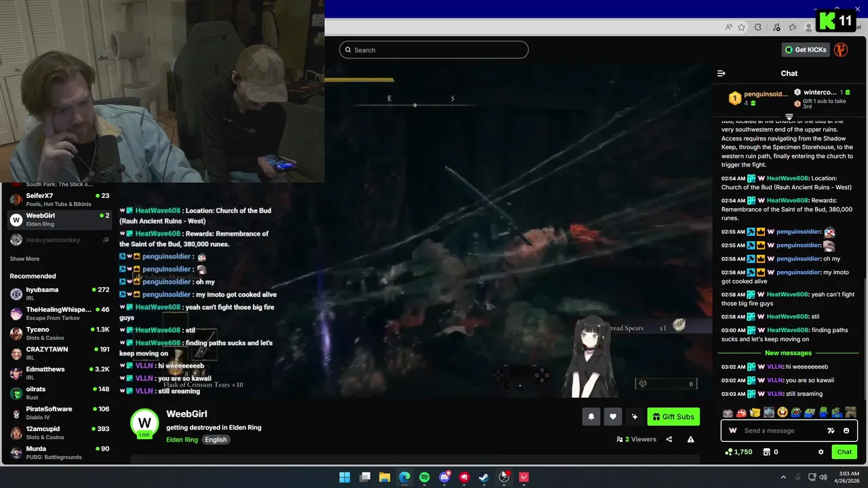Open the chat text style icon
The image size is (868, 488).
click(x=831, y=430)
